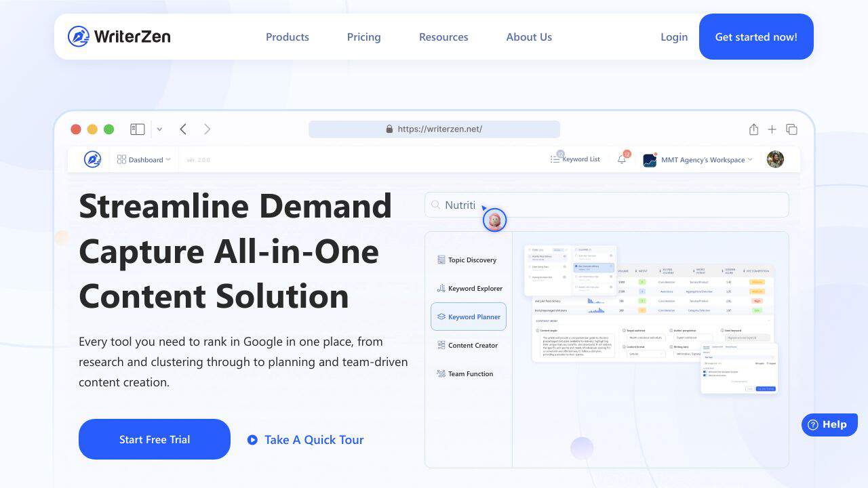This screenshot has width=868, height=488.
Task: Click the Seed keyword field
Action: 747,338
